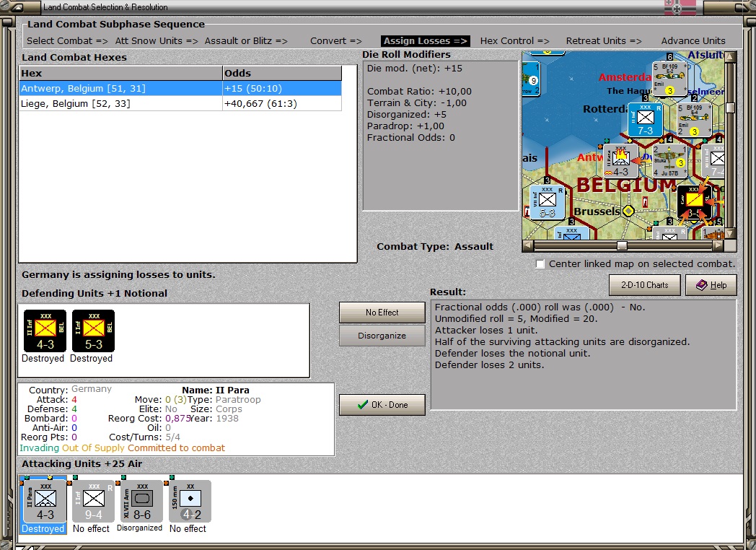Click 'Attacker loses 1 unit.' result line
Screen dimensions: 756x550
click(x=486, y=331)
